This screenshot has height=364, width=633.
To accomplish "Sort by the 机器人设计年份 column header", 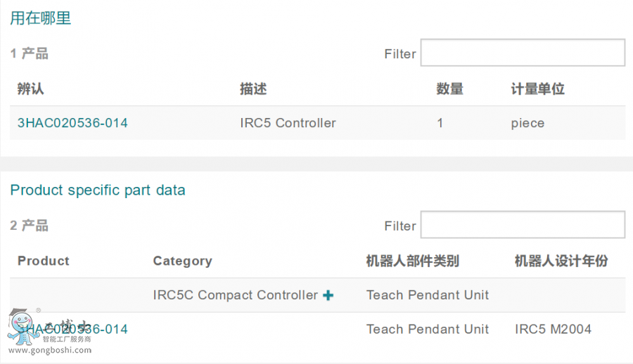I will pos(561,261).
